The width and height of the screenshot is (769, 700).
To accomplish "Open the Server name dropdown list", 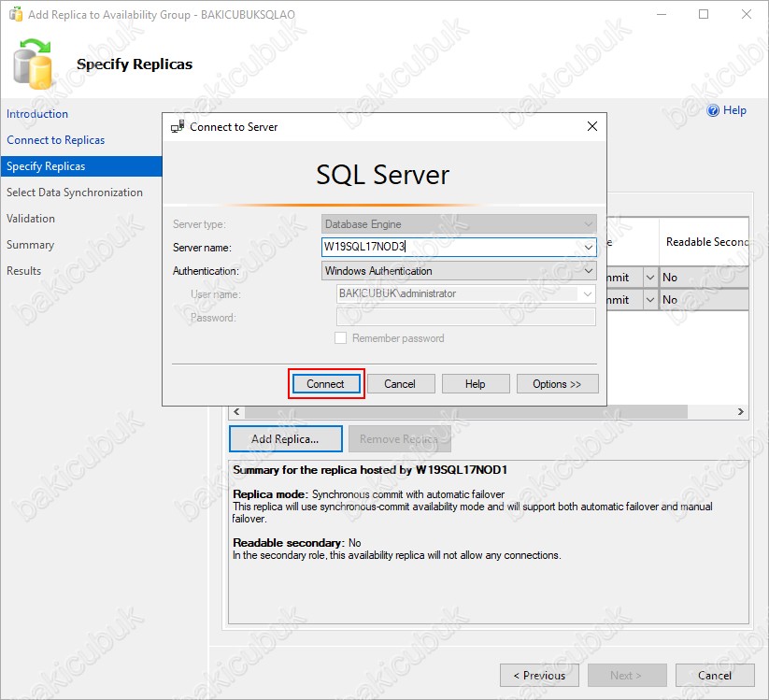I will tap(588, 248).
